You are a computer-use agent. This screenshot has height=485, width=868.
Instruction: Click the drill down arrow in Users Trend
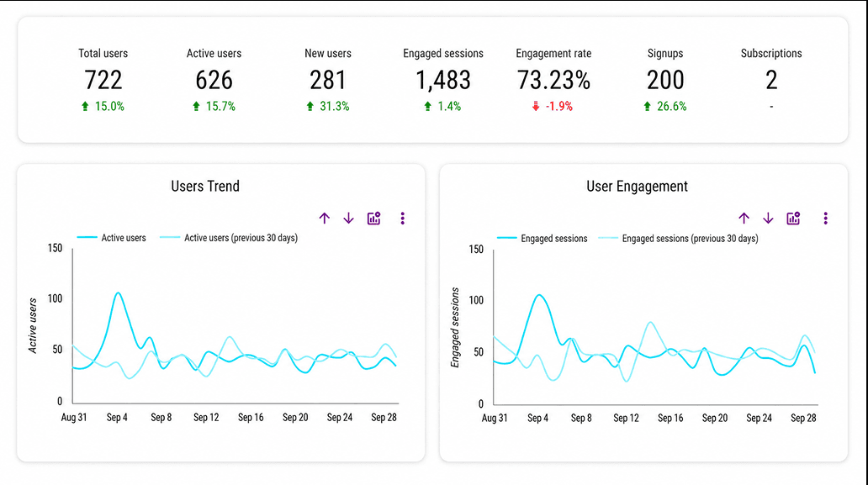pyautogui.click(x=348, y=219)
